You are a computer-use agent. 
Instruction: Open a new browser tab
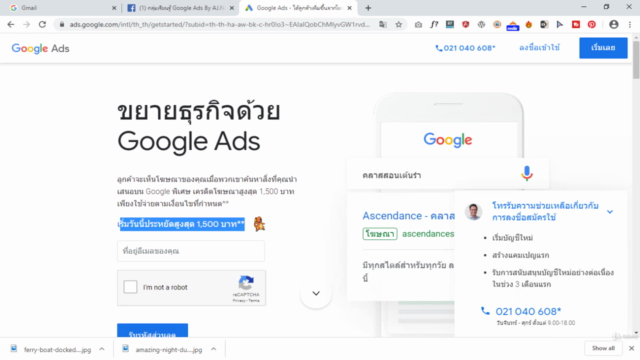[x=368, y=8]
